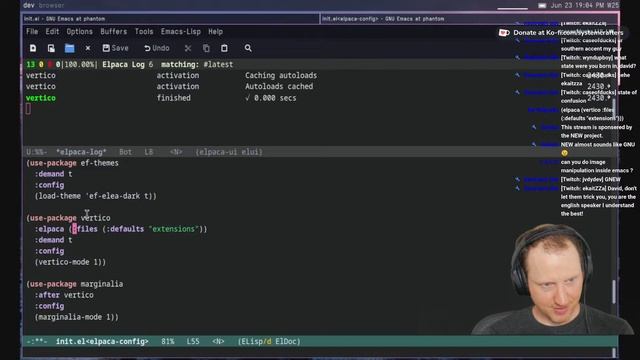Click the Save toolbar button
Viewport: 640px width, 360px height.
click(x=116, y=48)
